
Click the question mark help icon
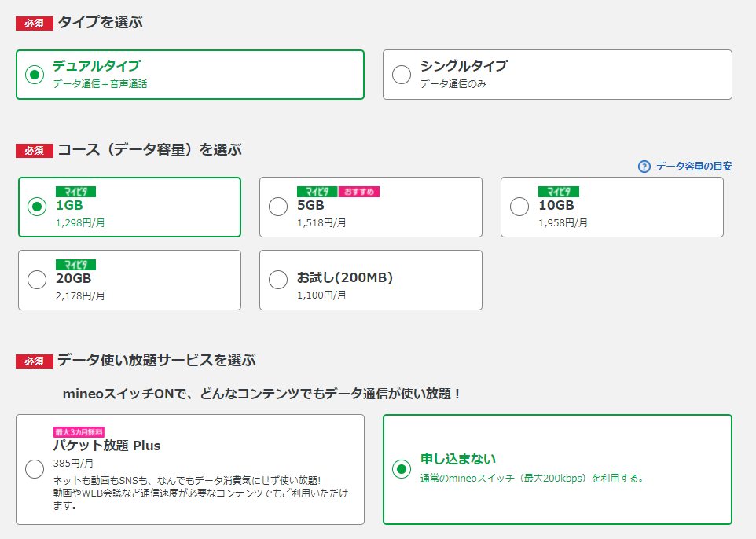tap(644, 167)
